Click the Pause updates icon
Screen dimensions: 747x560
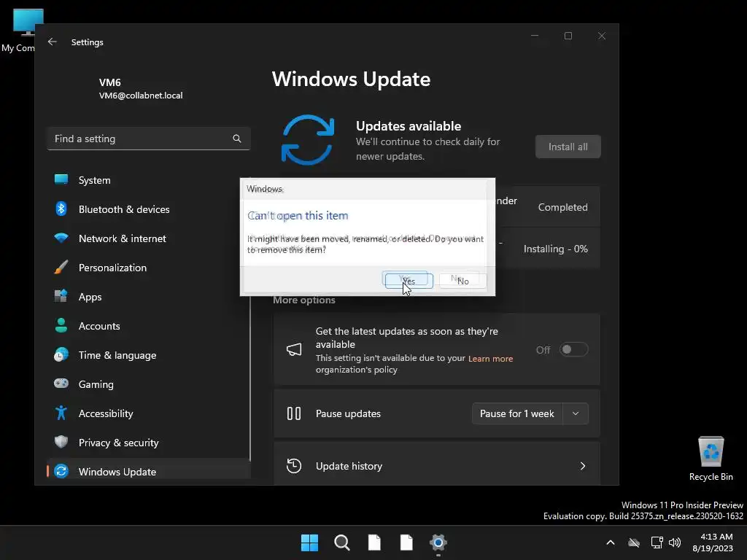[x=294, y=413]
